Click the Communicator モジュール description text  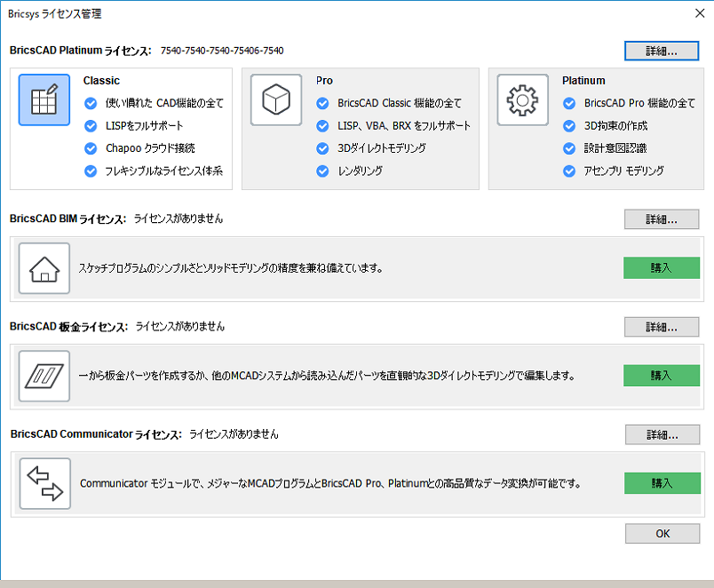click(330, 483)
